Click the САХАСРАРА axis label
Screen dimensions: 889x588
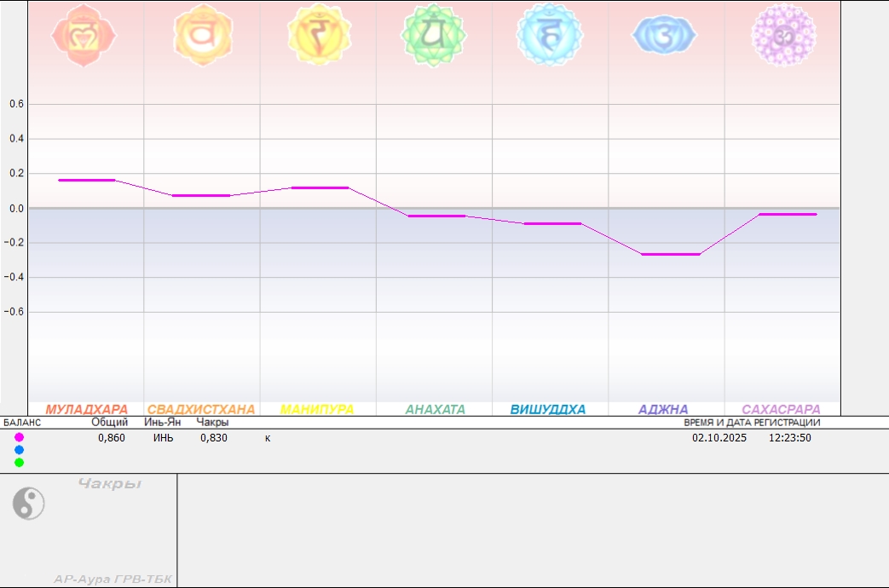pos(781,410)
